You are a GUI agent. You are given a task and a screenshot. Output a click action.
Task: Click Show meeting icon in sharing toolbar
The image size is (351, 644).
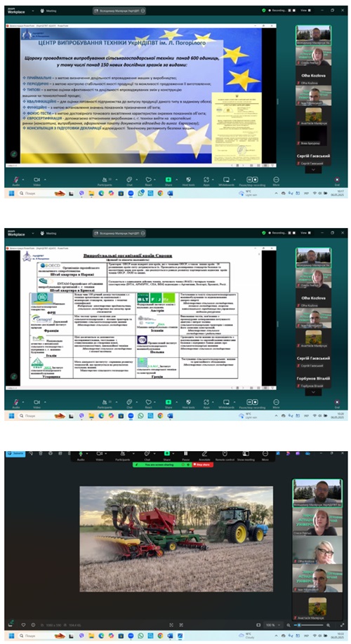[246, 455]
